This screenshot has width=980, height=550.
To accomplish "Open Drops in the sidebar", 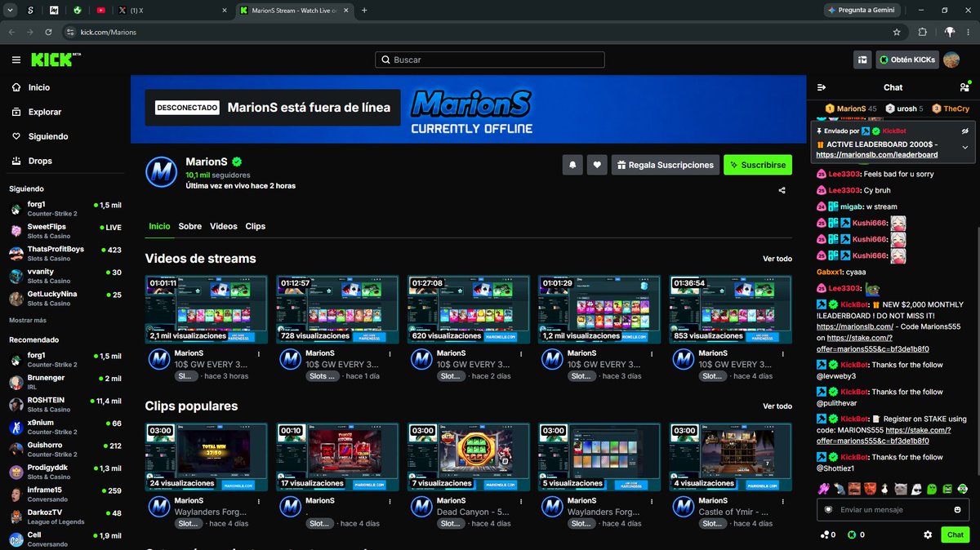I will point(65,161).
